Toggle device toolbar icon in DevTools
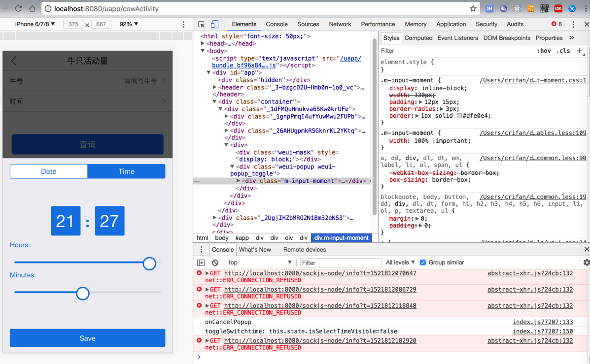590x364 pixels. 214,25
